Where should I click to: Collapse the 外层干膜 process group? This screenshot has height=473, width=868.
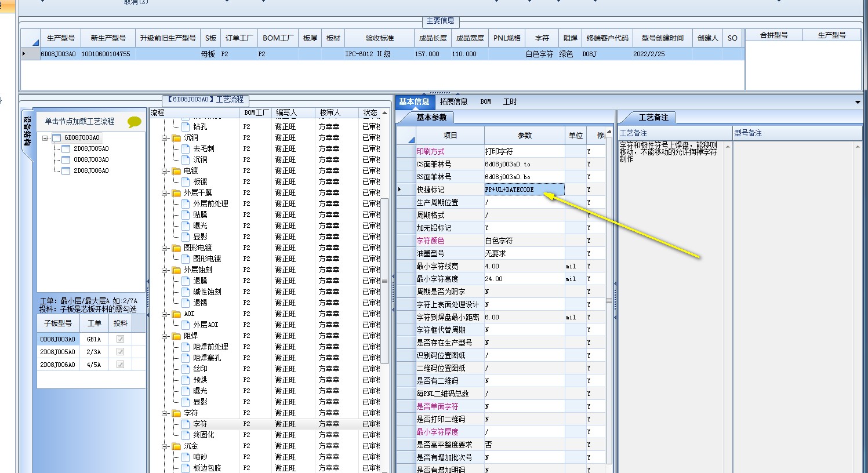[x=165, y=193]
